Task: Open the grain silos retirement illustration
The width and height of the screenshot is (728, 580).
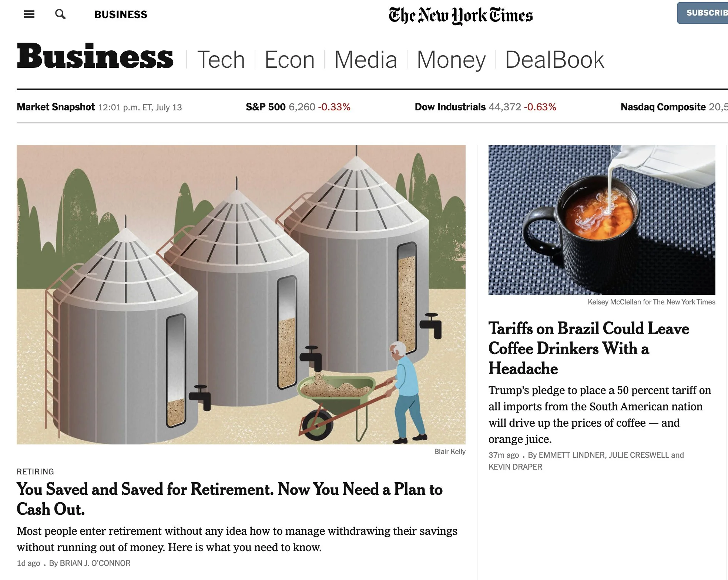Action: (241, 294)
